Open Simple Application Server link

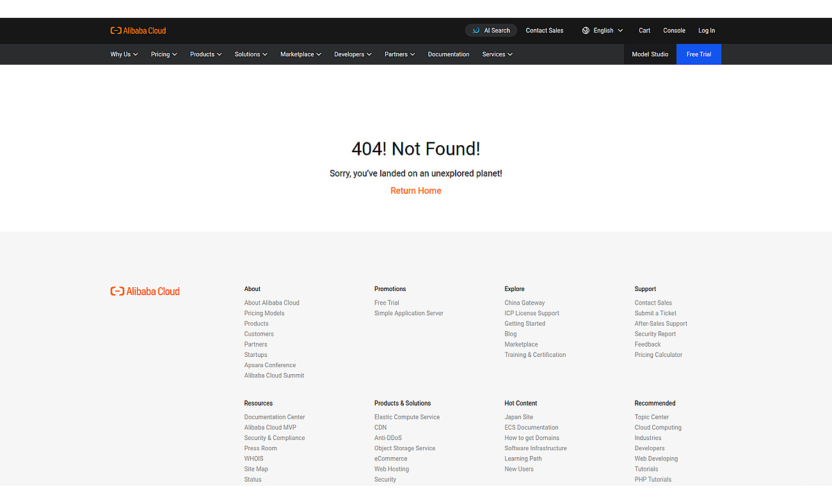409,313
